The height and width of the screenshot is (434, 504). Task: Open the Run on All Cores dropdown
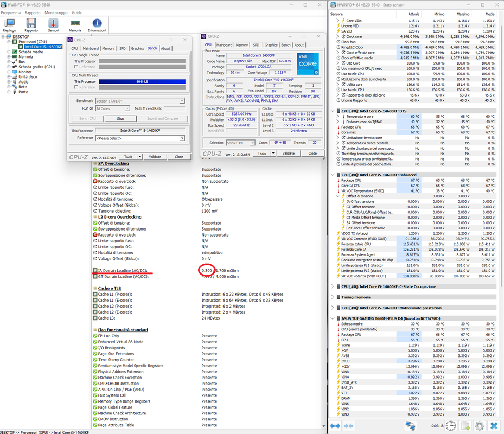tap(127, 108)
